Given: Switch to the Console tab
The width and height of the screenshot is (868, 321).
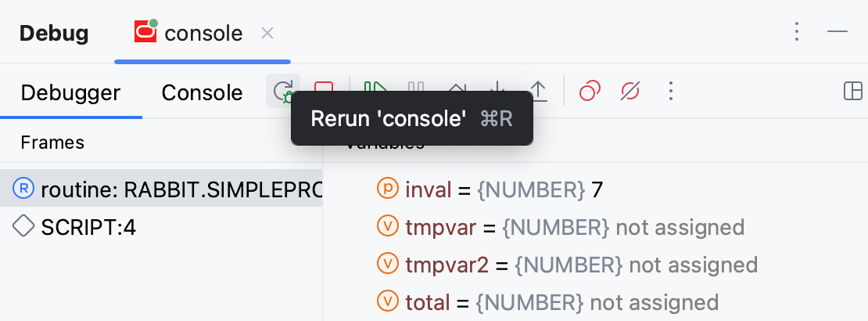Looking at the screenshot, I should pyautogui.click(x=202, y=92).
